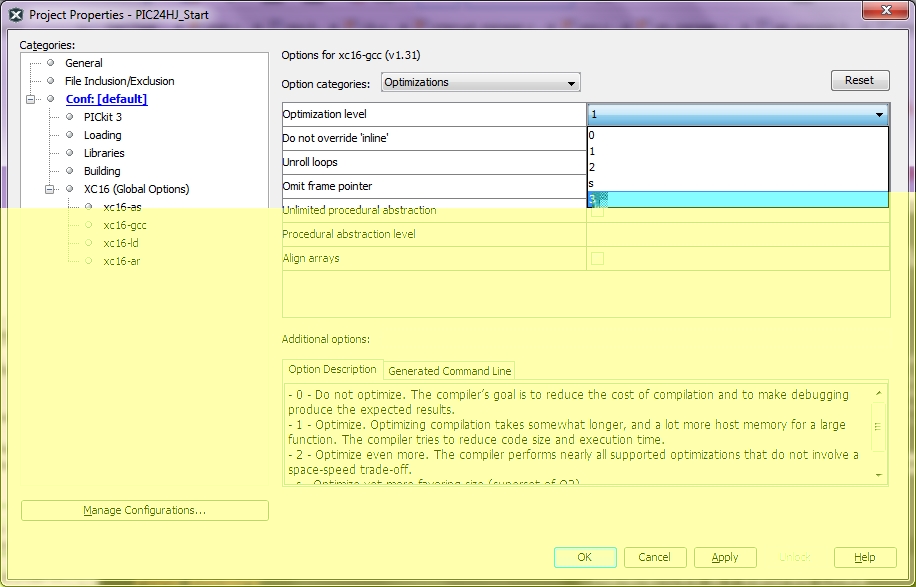Click the Procedural abstraction level value cell
This screenshot has height=587, width=916.
[738, 234]
